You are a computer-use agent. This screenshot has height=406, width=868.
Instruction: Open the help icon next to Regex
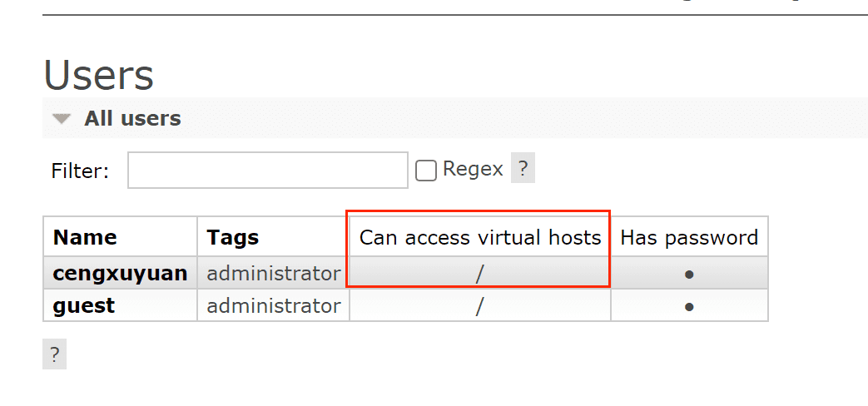coord(523,169)
